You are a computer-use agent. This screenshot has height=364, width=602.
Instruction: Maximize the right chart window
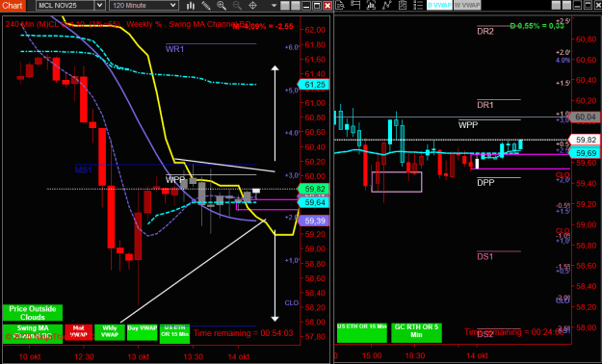[588, 5]
